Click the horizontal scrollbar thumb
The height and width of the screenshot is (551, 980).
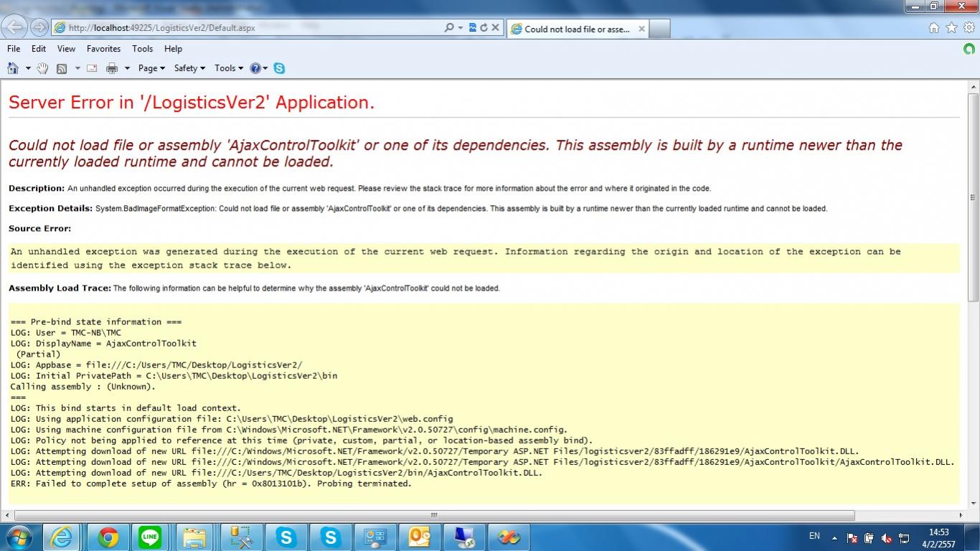[x=434, y=515]
